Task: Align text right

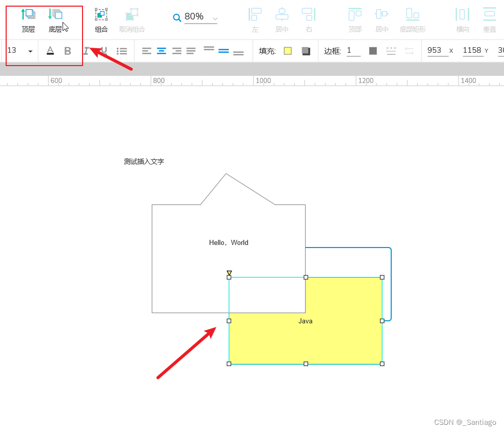Action: point(176,51)
